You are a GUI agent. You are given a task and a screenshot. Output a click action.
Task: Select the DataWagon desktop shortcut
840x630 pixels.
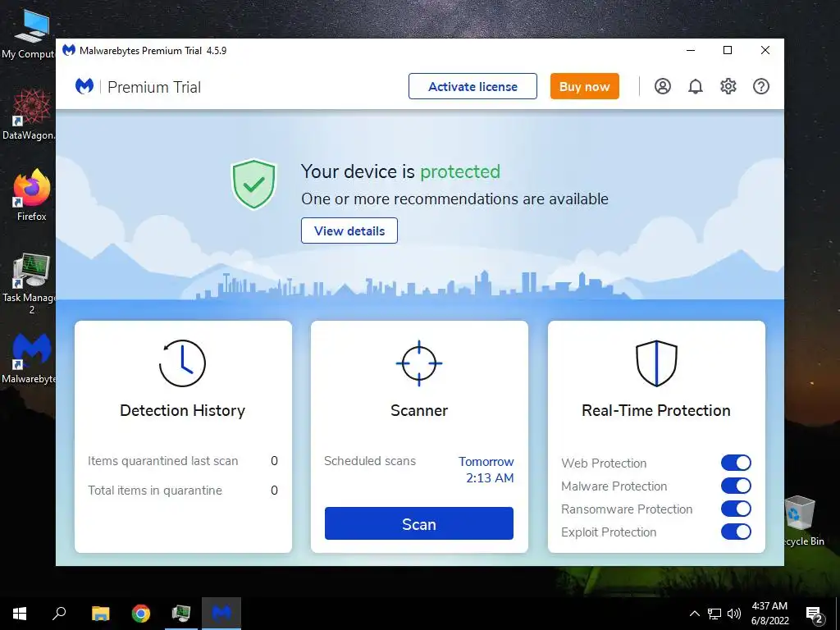point(30,115)
